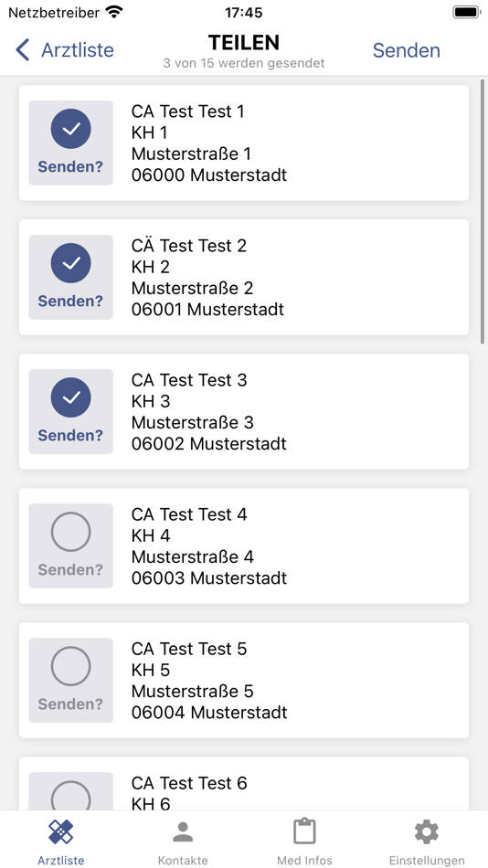Check Senden for CA Test Test 4
This screenshot has height=868, width=488.
click(71, 545)
